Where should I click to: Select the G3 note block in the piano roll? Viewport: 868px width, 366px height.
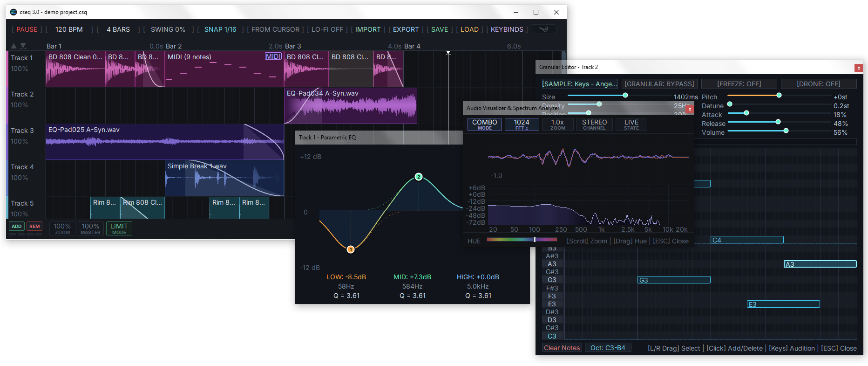click(x=674, y=280)
